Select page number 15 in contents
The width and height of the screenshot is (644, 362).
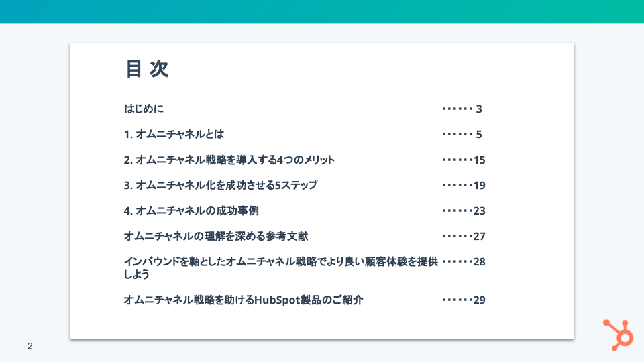479,160
